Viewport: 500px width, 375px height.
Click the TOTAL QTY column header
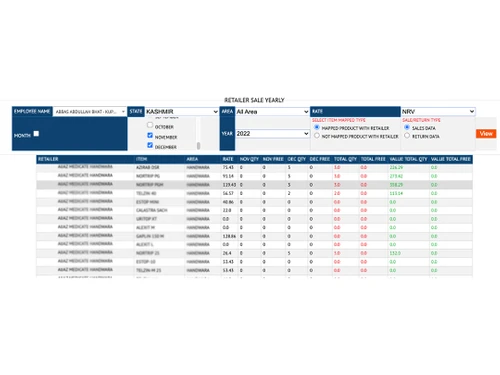click(x=345, y=159)
